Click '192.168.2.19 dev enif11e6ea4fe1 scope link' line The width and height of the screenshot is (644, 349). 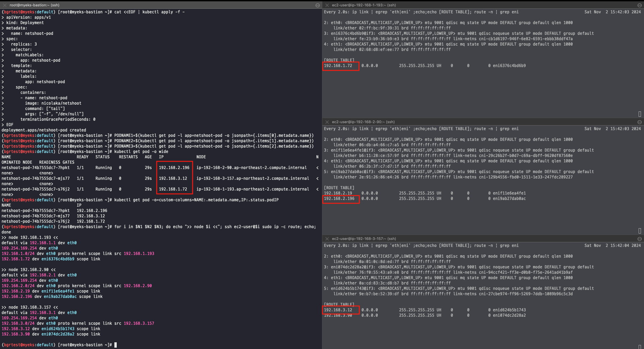pos(51,291)
